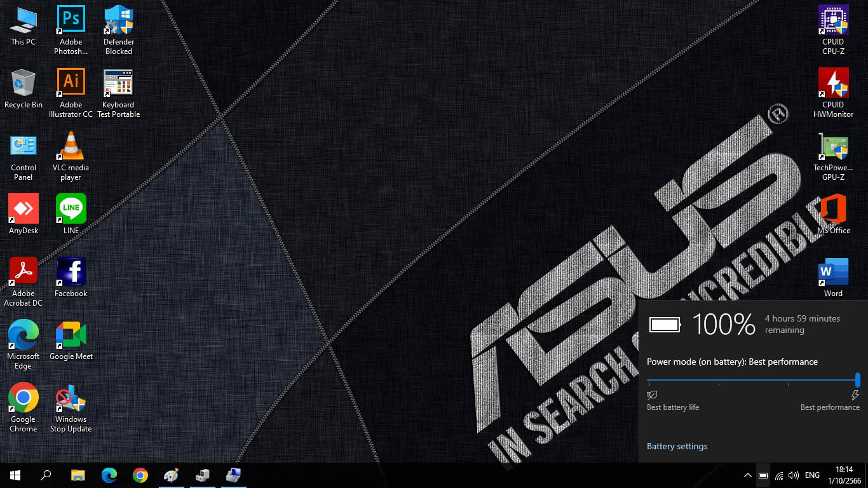
Task: Click the leaf icon for best battery life
Action: [x=652, y=395]
